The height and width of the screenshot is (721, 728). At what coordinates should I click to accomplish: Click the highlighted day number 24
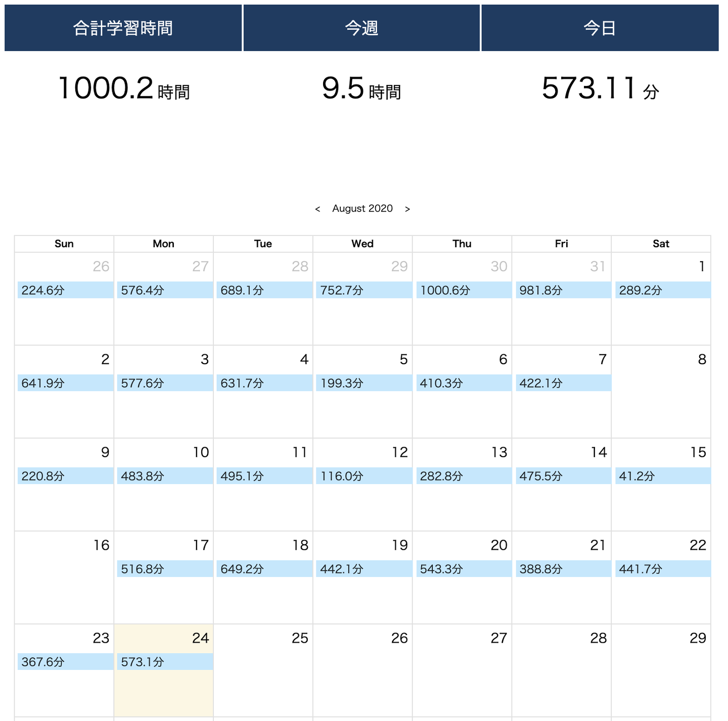point(201,638)
